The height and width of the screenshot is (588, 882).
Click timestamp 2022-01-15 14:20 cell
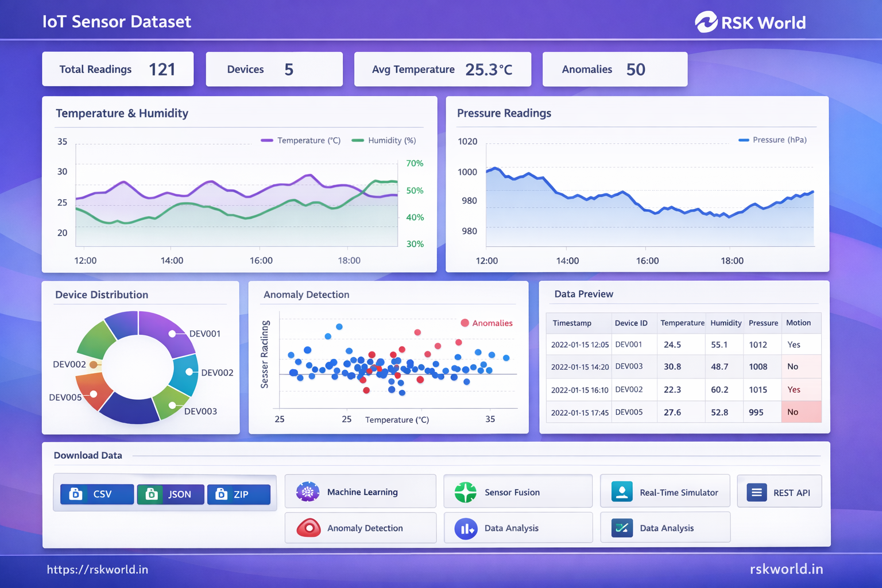579,367
